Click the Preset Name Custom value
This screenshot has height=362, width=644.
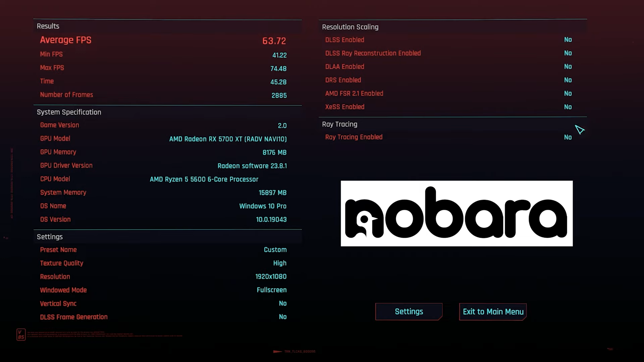tap(275, 250)
